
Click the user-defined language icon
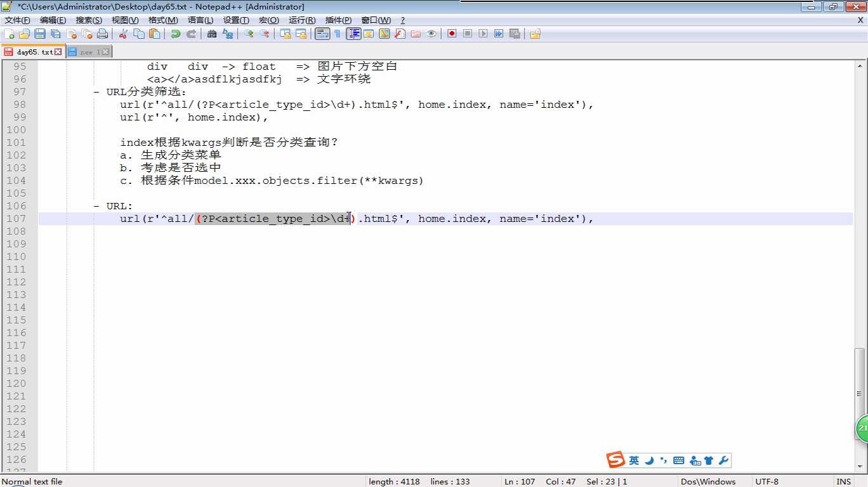tap(369, 34)
